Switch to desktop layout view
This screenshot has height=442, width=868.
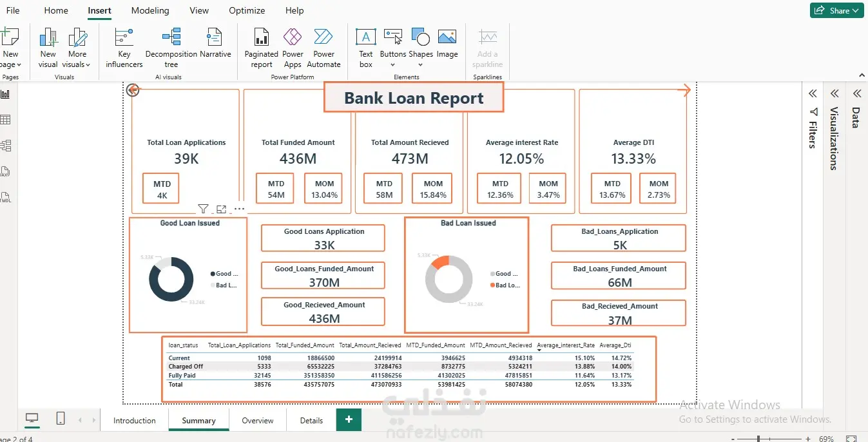pos(32,419)
